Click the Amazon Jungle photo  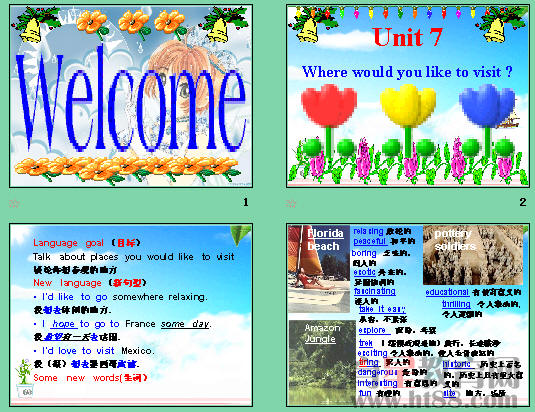tap(322, 363)
